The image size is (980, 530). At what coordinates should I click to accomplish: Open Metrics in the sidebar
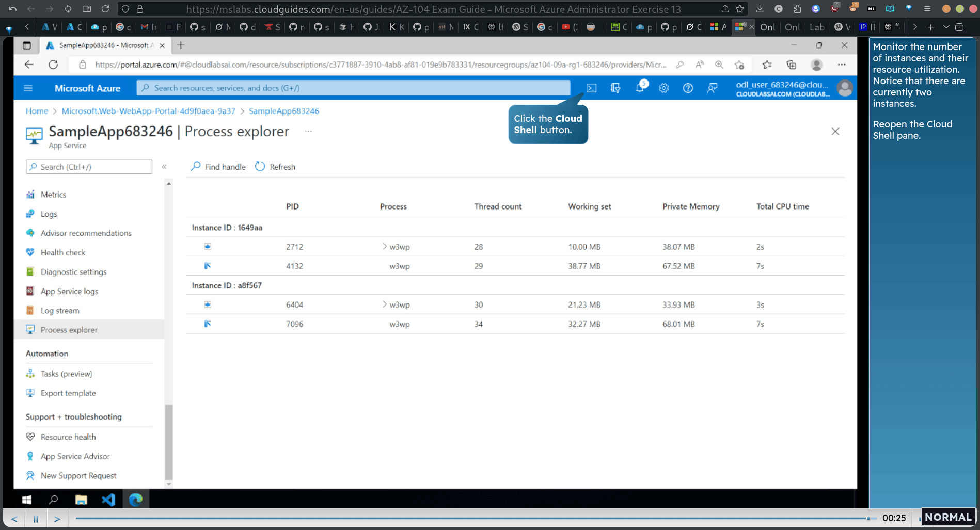click(53, 195)
